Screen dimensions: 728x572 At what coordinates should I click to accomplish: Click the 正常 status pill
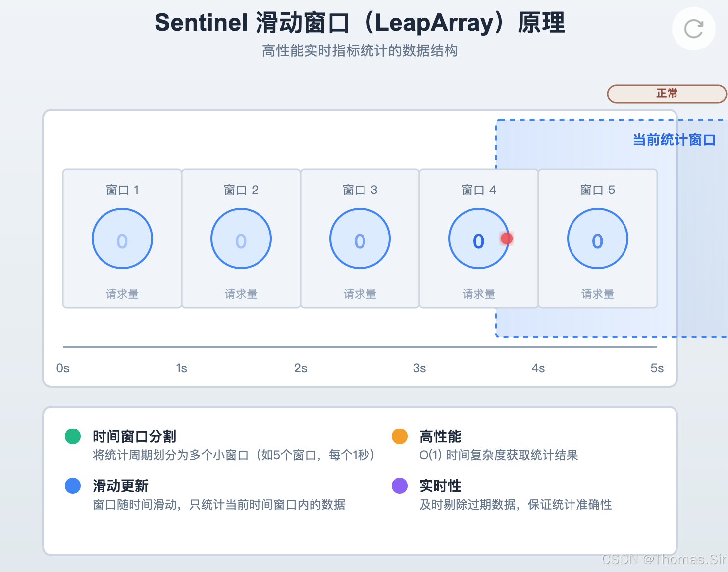coord(667,94)
